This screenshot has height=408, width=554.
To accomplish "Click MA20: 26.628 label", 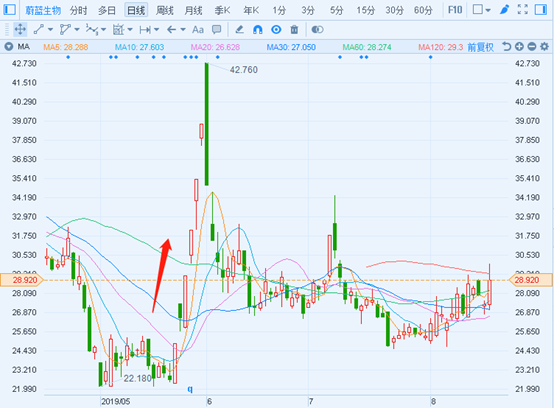I will [215, 47].
